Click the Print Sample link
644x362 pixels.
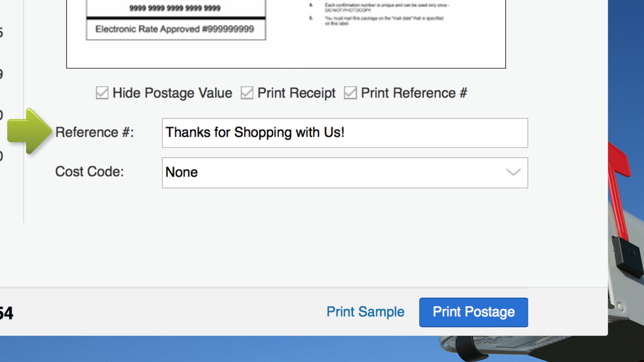[x=365, y=312]
